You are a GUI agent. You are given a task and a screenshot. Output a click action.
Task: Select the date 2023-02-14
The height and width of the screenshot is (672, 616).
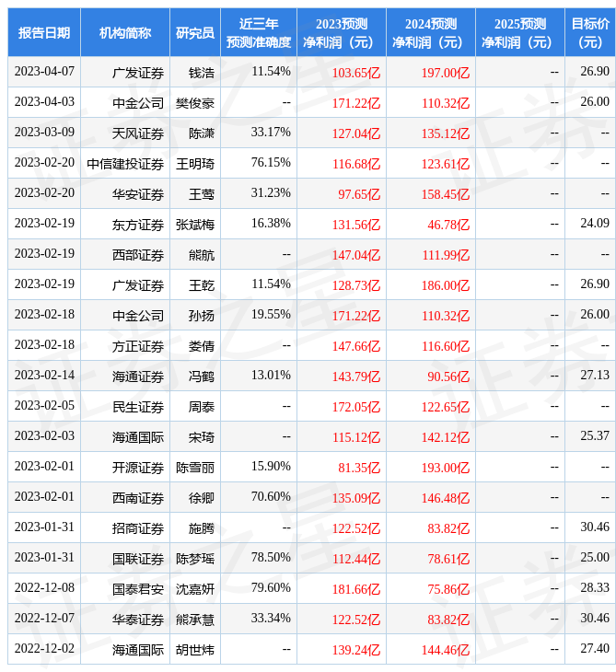[x=44, y=376]
